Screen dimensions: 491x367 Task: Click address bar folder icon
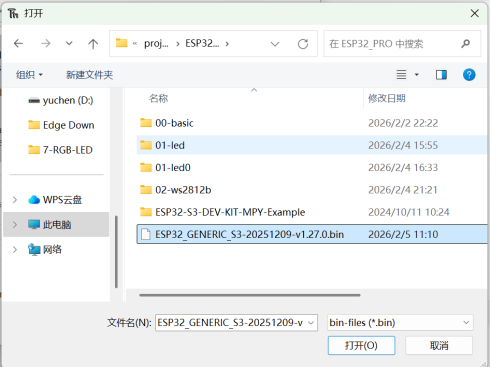click(121, 43)
